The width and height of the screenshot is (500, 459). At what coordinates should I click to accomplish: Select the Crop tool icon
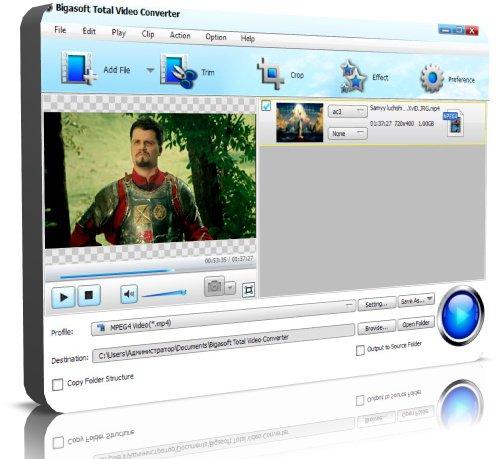[270, 74]
